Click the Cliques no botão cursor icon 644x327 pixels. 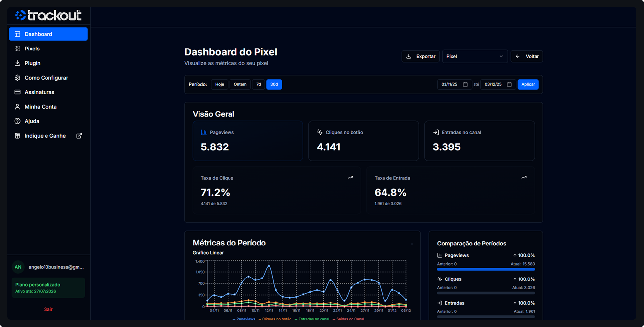pyautogui.click(x=320, y=132)
